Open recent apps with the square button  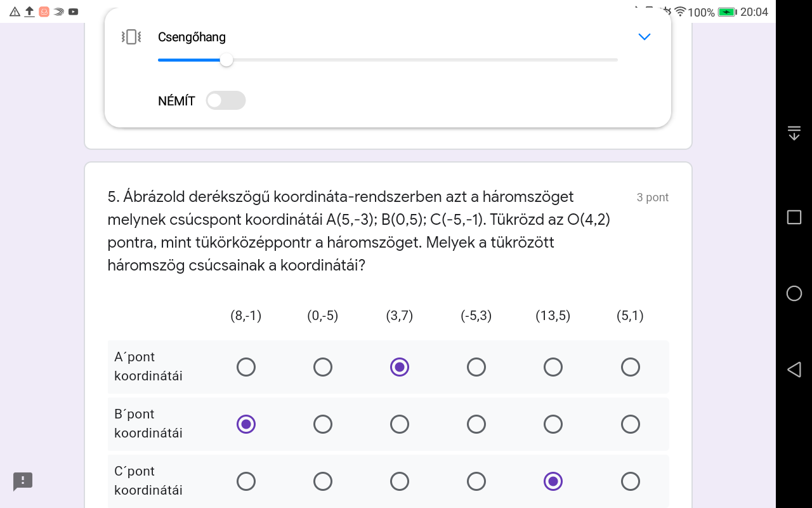[794, 217]
